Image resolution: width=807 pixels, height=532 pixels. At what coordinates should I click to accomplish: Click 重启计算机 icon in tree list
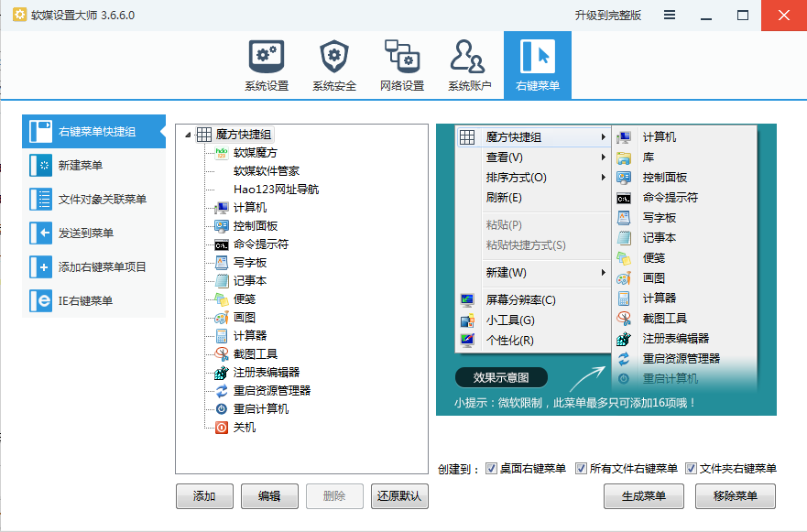click(222, 409)
